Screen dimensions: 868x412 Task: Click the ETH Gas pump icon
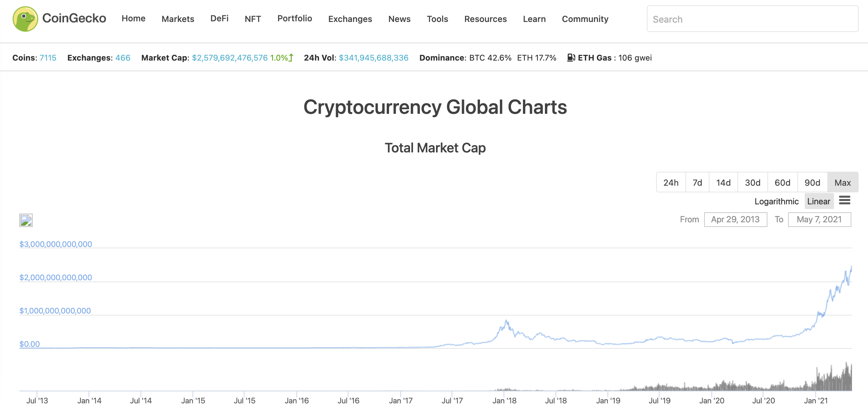(x=571, y=58)
